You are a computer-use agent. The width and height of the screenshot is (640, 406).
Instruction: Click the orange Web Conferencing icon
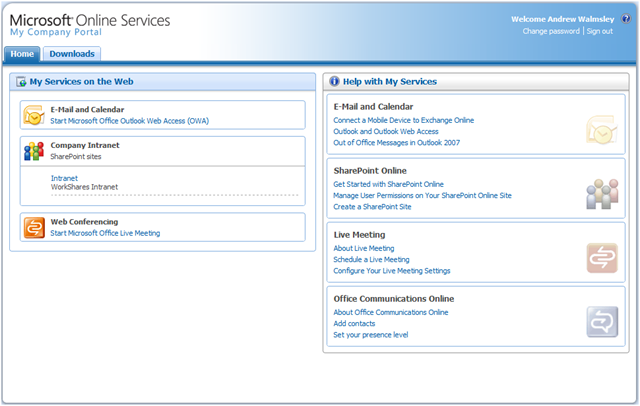[34, 227]
